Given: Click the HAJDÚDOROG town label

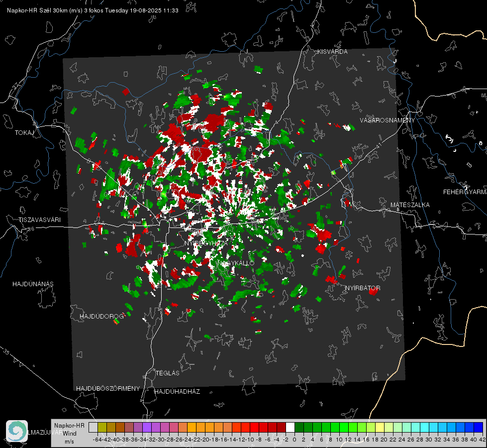Looking at the screenshot, I should [x=101, y=317].
